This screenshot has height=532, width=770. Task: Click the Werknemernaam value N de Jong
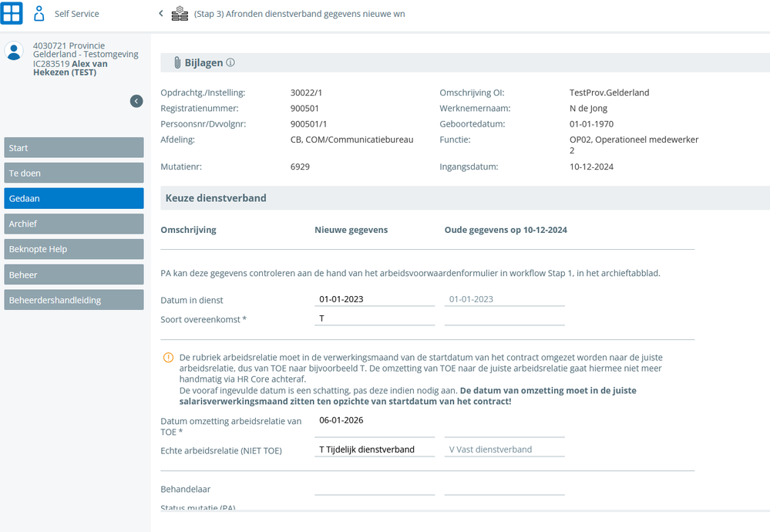coord(588,108)
